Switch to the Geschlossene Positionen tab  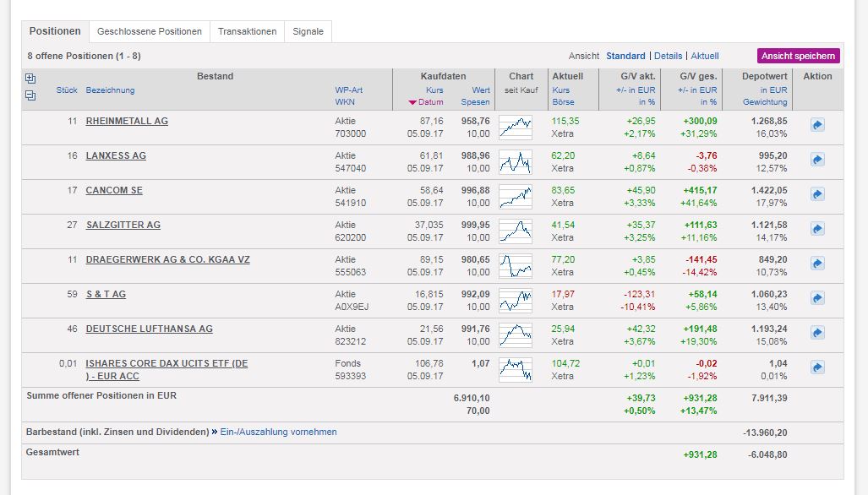tap(150, 31)
